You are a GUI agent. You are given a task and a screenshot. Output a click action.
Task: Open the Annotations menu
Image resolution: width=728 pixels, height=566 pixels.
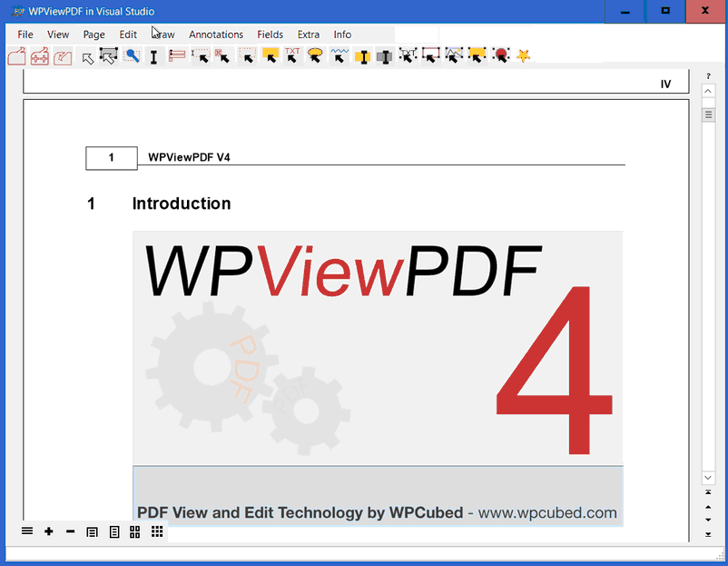click(x=216, y=35)
